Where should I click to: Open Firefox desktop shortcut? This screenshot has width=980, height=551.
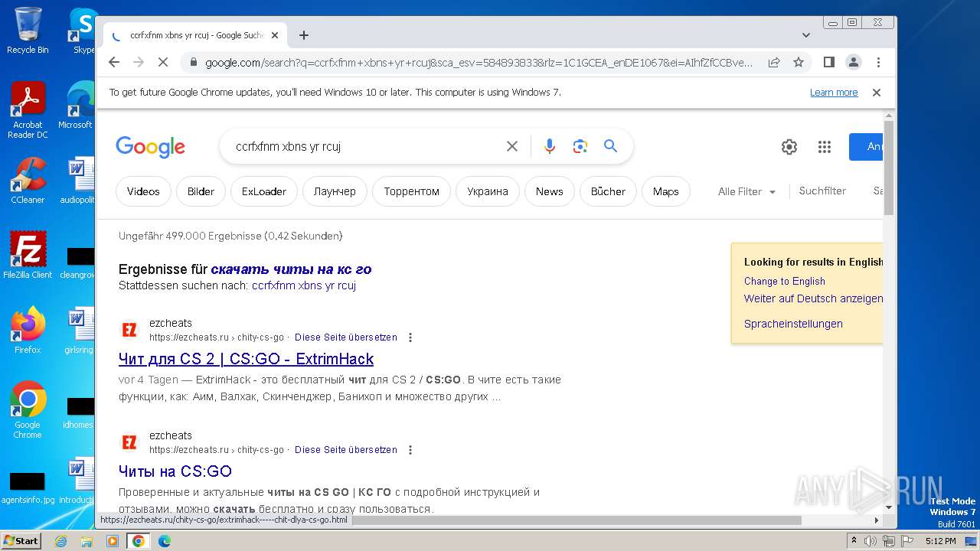[x=28, y=330]
